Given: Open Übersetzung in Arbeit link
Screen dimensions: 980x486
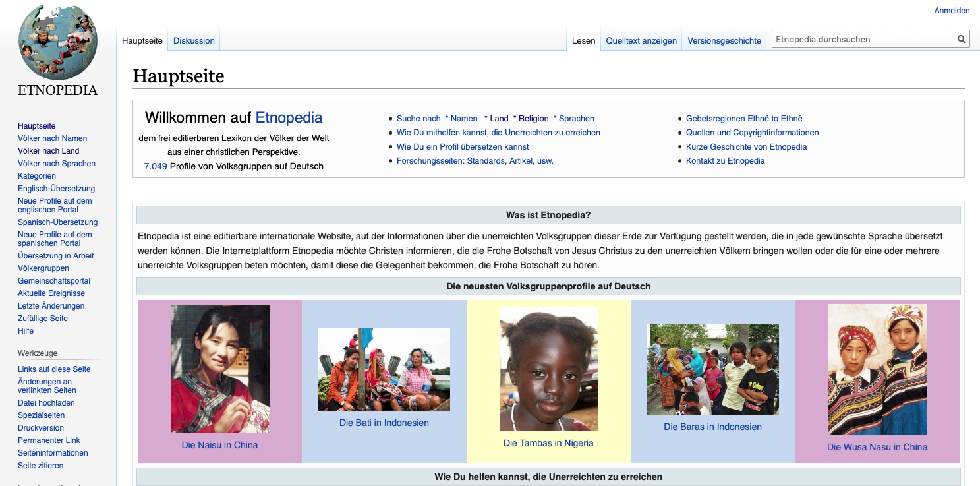Looking at the screenshot, I should [x=56, y=256].
